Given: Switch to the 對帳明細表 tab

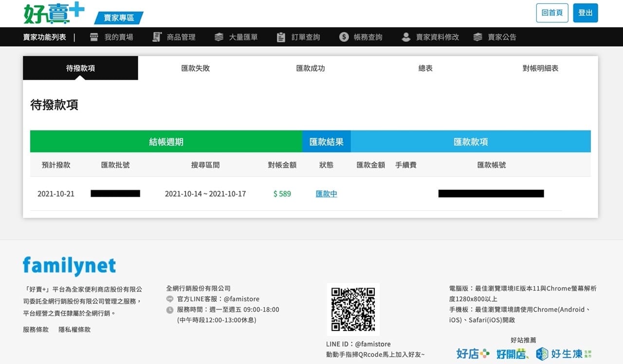Looking at the screenshot, I should tap(541, 68).
